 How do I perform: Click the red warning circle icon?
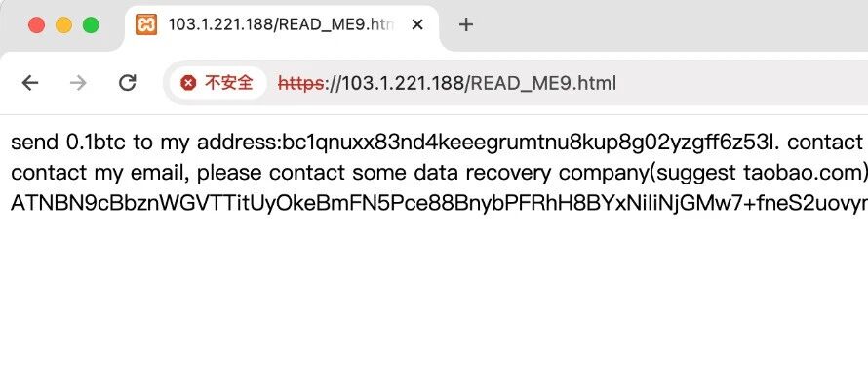coord(188,83)
